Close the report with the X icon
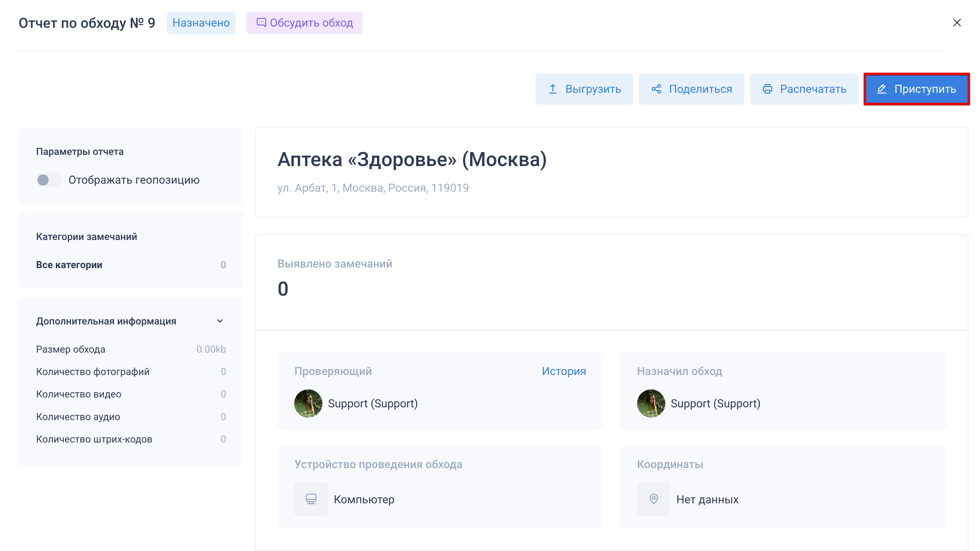This screenshot has width=980, height=551. coord(957,23)
